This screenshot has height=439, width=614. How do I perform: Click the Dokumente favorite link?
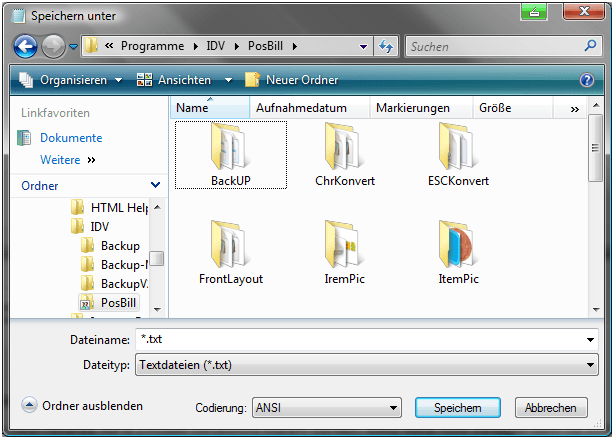(71, 138)
